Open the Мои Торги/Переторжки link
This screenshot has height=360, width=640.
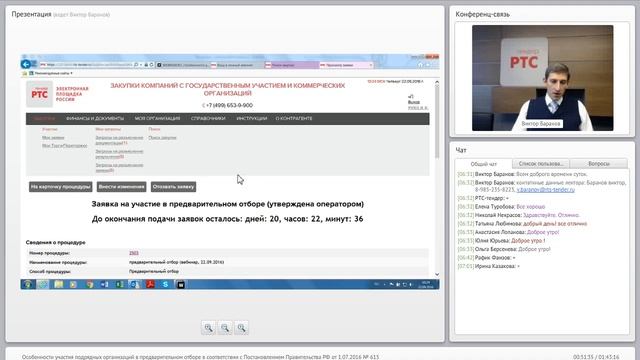(64, 146)
